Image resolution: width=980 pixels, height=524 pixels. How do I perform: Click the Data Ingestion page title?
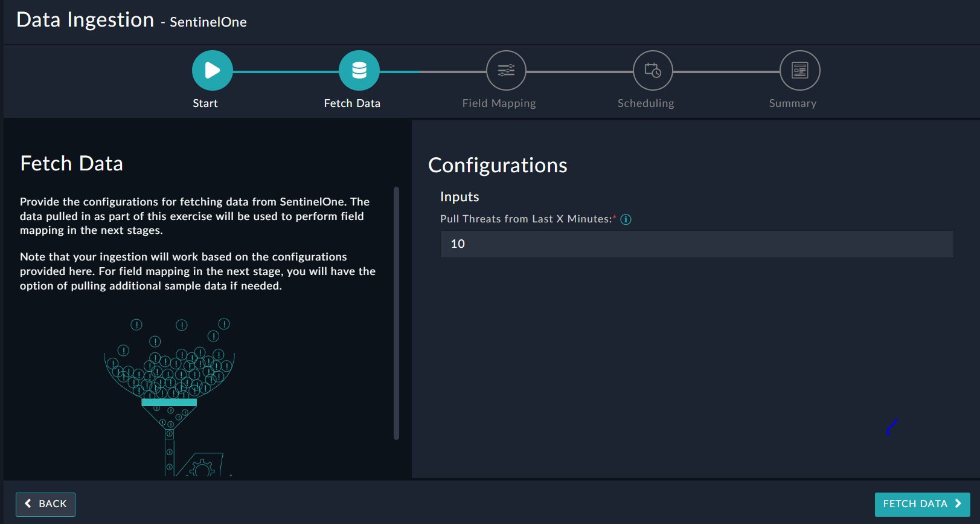pyautogui.click(x=85, y=20)
